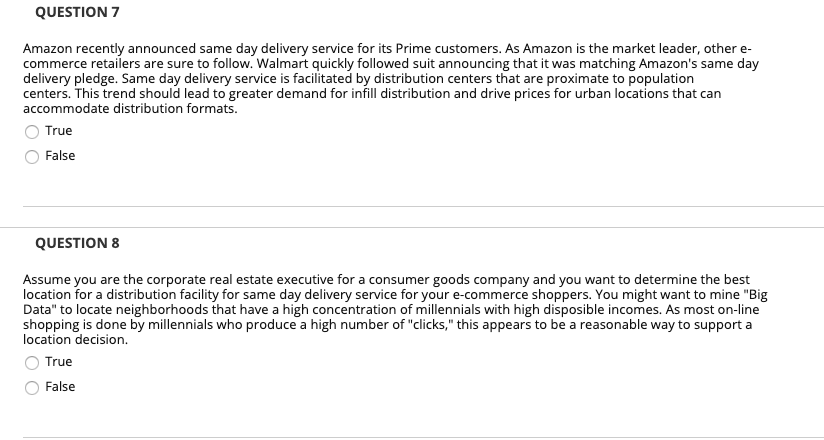Viewport: 824px width, 440px height.
Task: Select True radio button for Question 8
Action: point(32,362)
